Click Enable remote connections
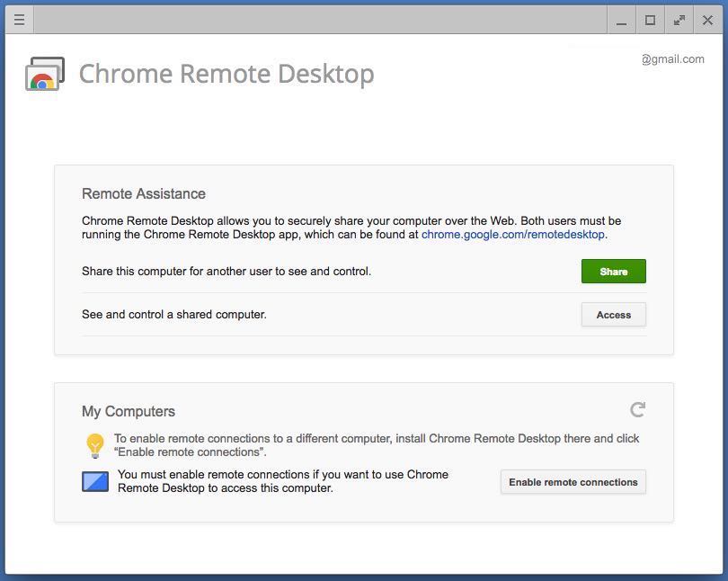The image size is (728, 581). [573, 482]
